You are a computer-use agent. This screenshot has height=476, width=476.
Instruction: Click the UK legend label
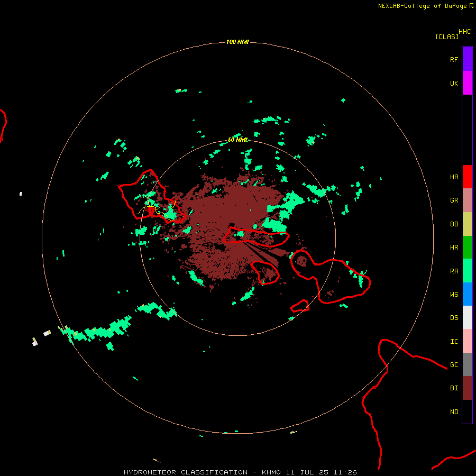454,84
